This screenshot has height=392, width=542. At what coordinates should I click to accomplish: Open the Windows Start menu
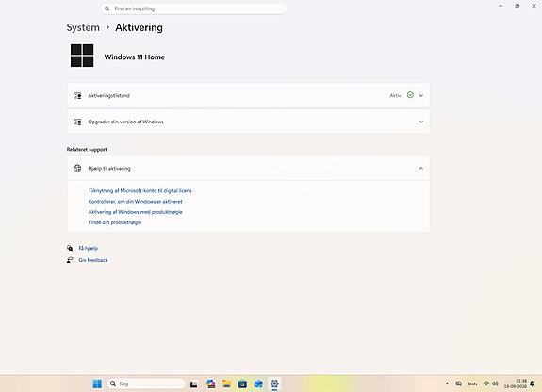tap(97, 384)
